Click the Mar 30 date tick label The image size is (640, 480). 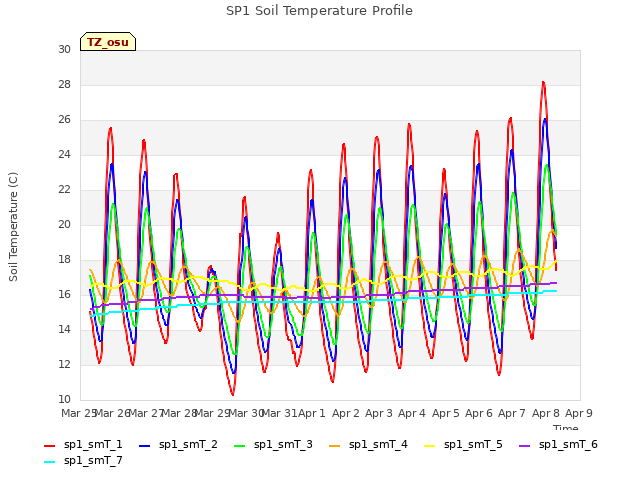(246, 413)
